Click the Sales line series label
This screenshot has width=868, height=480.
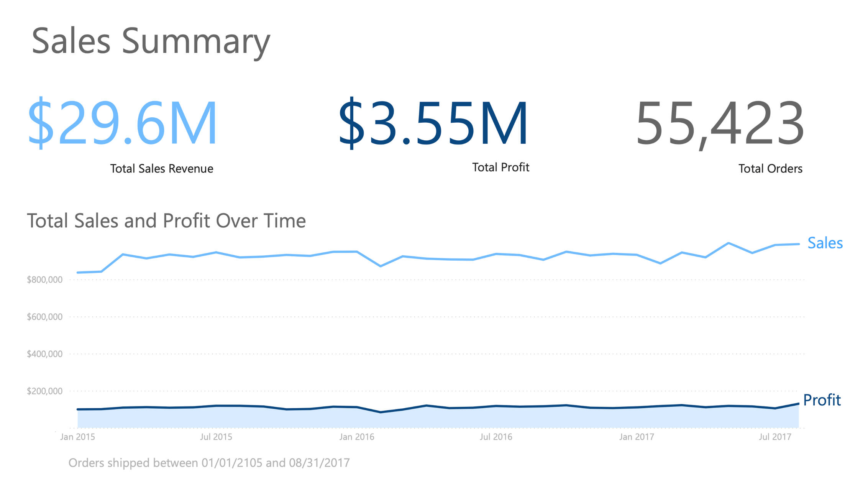point(825,243)
